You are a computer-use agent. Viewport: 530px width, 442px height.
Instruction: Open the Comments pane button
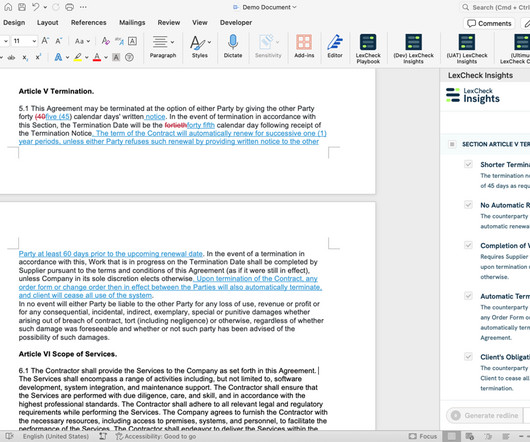tap(489, 23)
